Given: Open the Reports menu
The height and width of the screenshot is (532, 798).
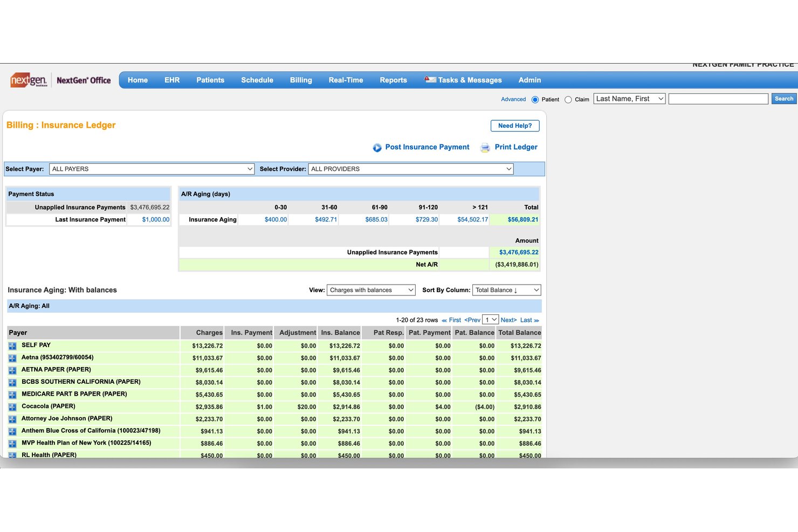Looking at the screenshot, I should (393, 80).
